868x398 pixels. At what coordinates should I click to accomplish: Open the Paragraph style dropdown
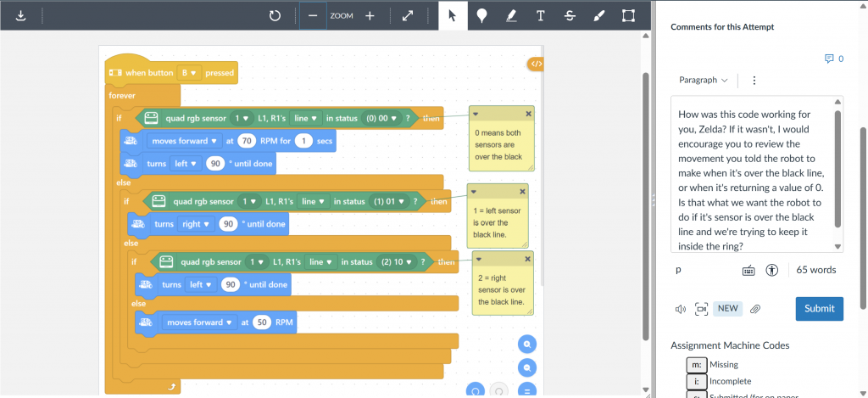coord(703,81)
